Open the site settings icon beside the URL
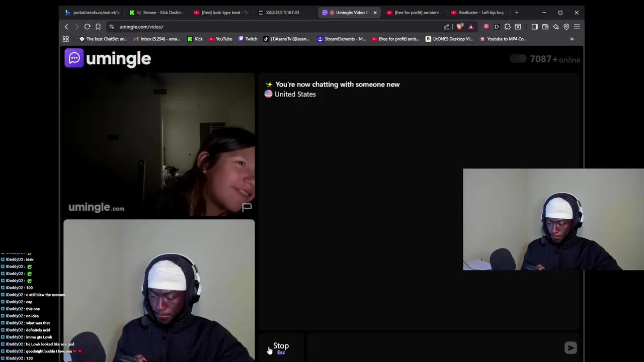The width and height of the screenshot is (644, 362). click(x=112, y=27)
